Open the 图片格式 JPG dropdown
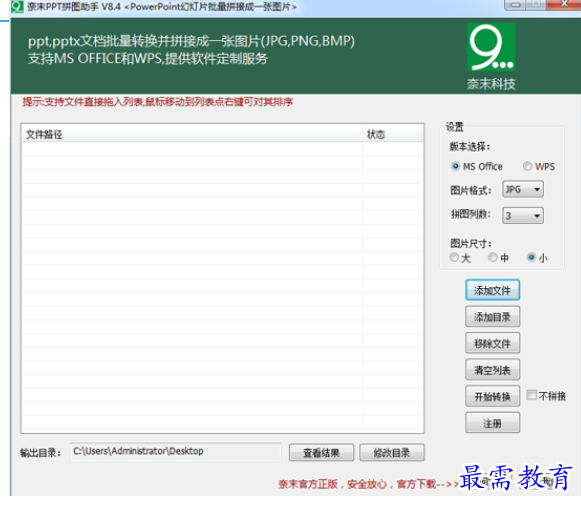 pos(523,189)
